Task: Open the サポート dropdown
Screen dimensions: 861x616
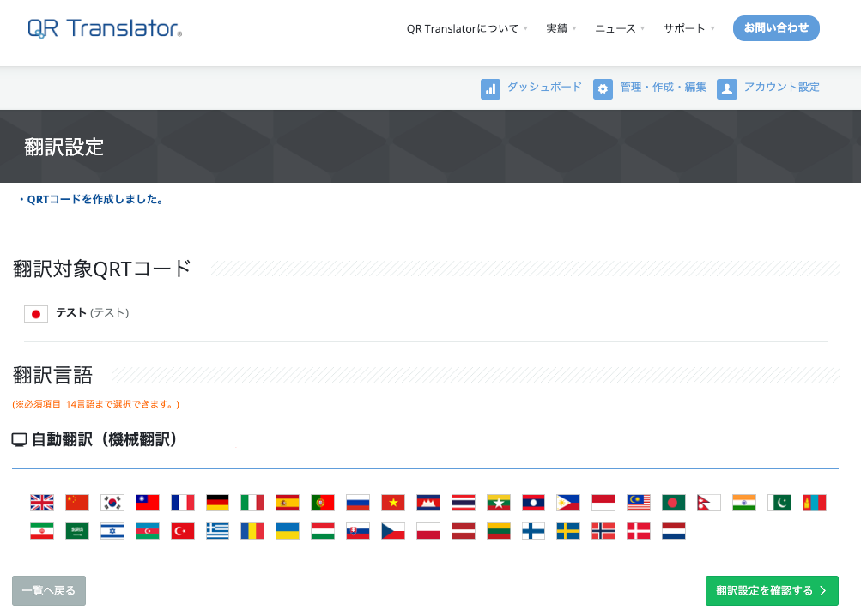Action: 689,28
